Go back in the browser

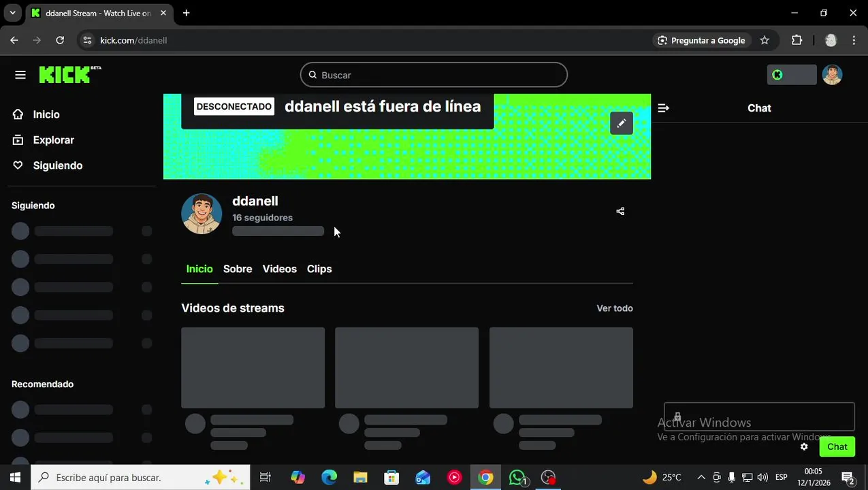tap(14, 40)
